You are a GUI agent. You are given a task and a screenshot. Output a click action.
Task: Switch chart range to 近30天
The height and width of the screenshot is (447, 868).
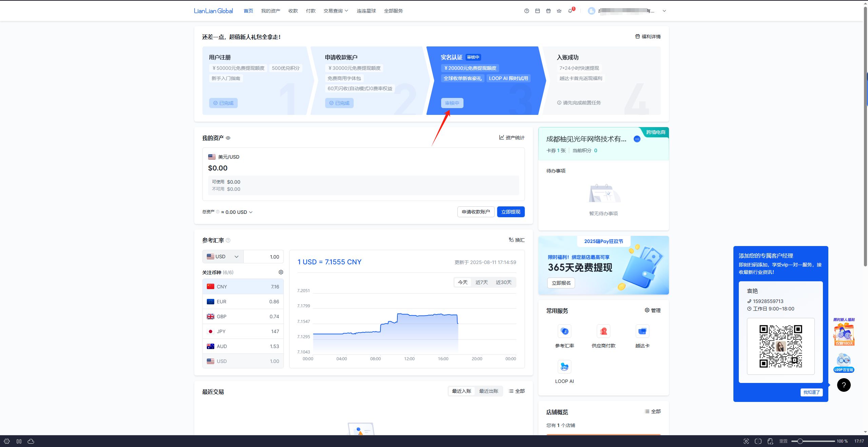504,282
